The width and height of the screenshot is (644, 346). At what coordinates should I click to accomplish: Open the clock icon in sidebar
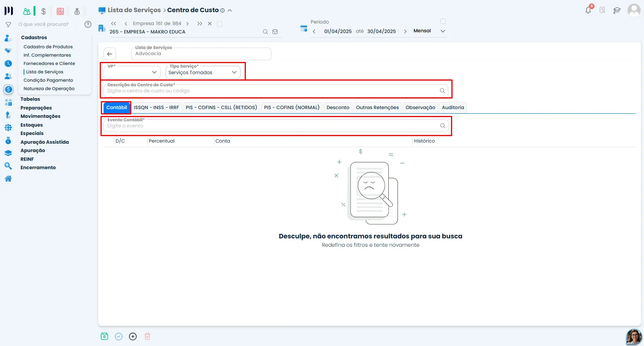[8, 63]
